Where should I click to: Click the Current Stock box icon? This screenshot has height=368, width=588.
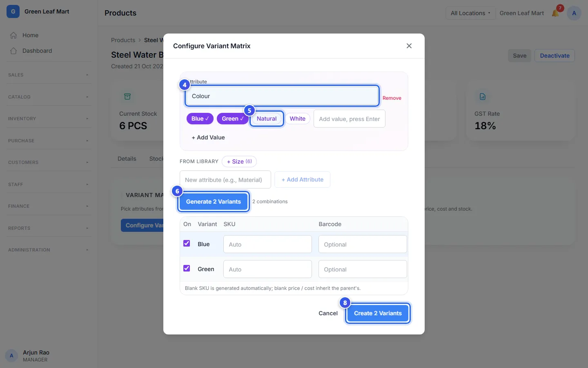pos(127,96)
